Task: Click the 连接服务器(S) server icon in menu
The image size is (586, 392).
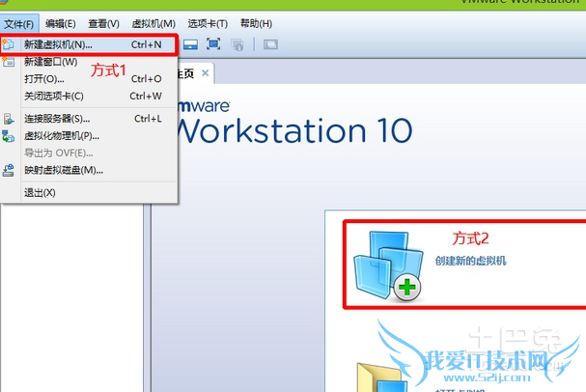Action: tap(9, 119)
